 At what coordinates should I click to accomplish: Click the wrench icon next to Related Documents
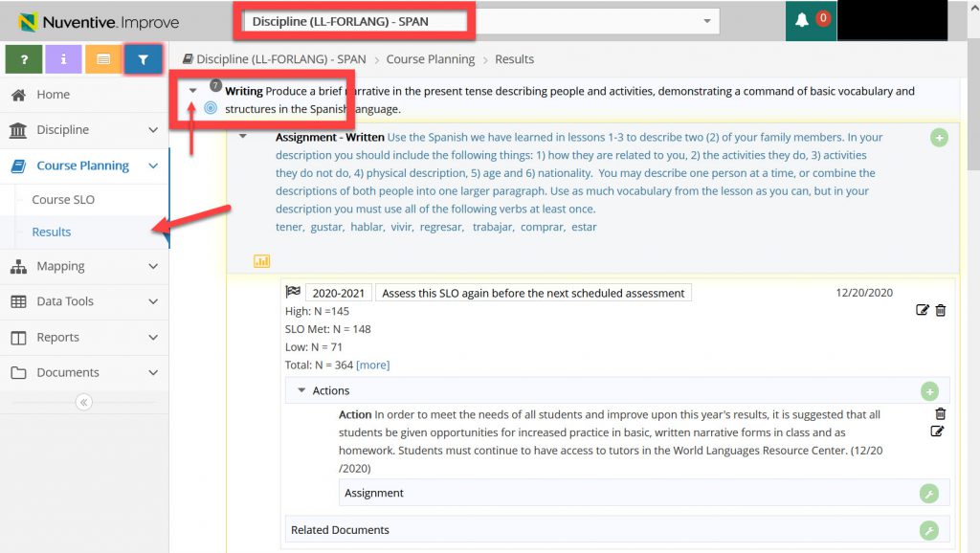[928, 529]
